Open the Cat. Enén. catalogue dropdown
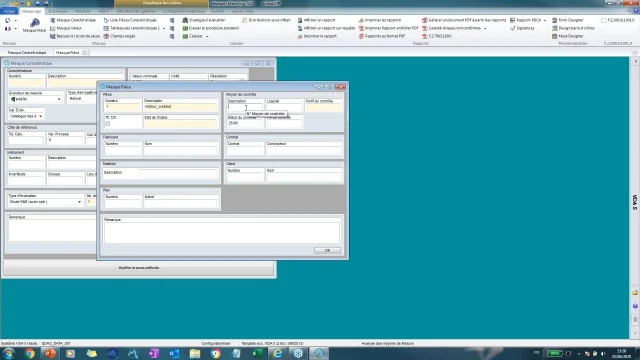Image resolution: width=640 pixels, height=360 pixels. tap(26, 116)
